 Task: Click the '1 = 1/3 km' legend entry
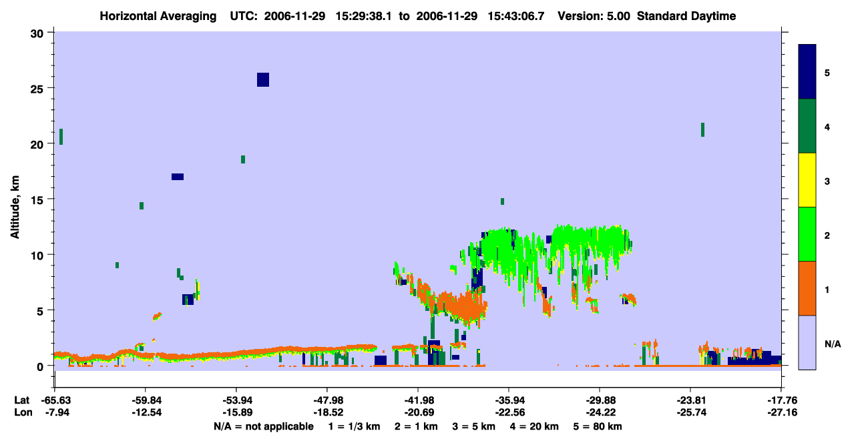pos(354,426)
